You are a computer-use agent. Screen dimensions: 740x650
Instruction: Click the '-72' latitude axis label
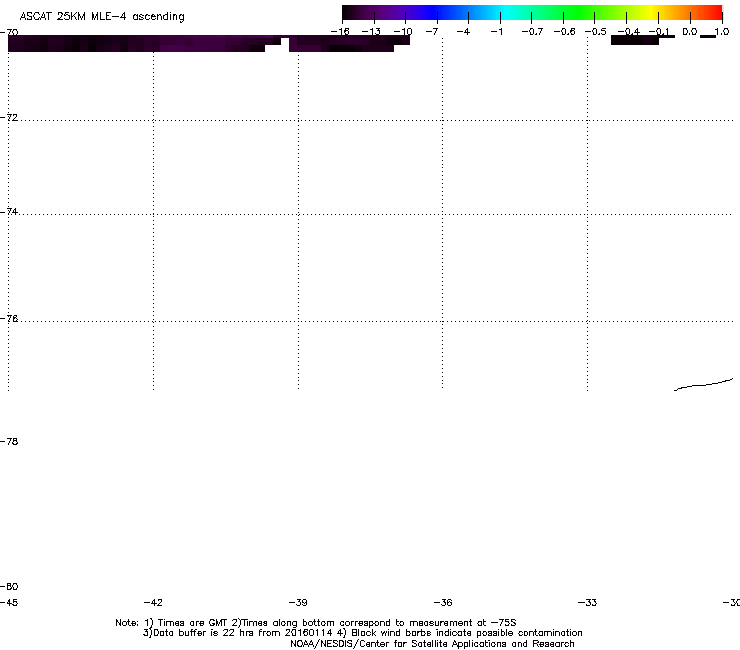[9, 117]
